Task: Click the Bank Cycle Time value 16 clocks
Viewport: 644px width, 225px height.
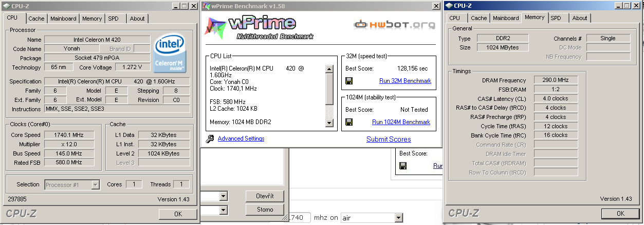Action: 556,135
